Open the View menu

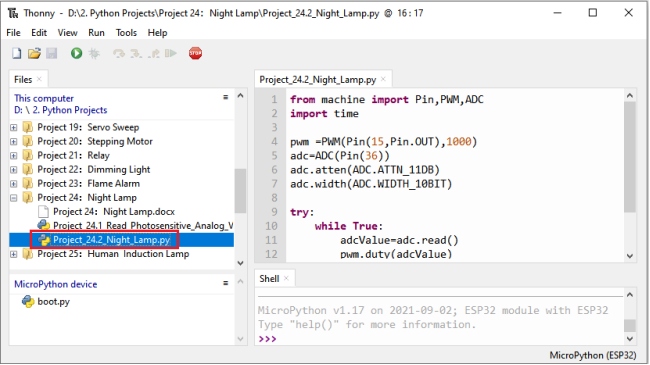click(x=67, y=33)
